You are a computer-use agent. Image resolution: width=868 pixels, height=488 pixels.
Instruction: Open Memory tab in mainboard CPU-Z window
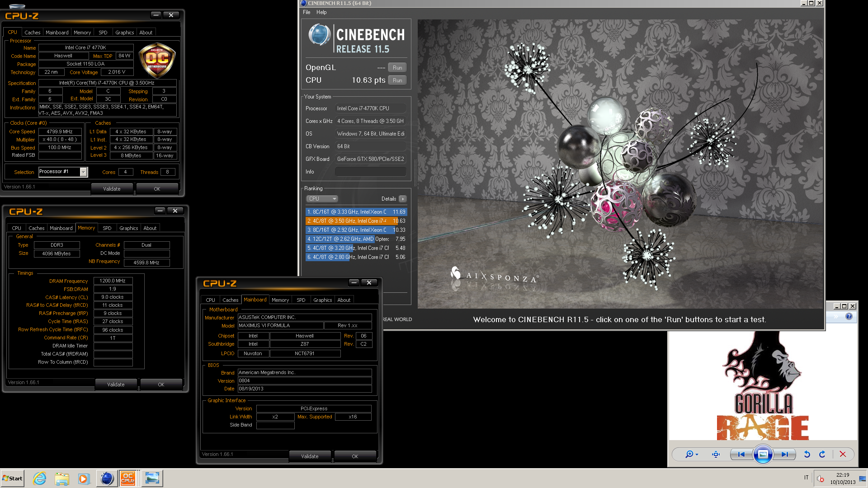(280, 300)
